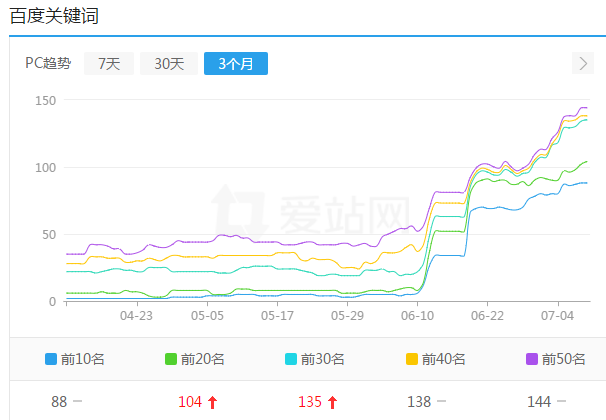Toggle the 前50名 legend series

point(553,359)
